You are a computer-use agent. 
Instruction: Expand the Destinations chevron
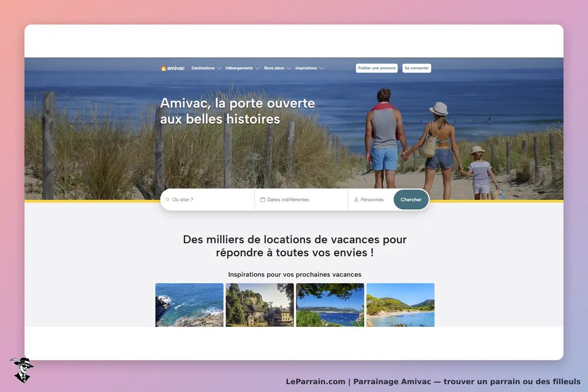tap(219, 68)
